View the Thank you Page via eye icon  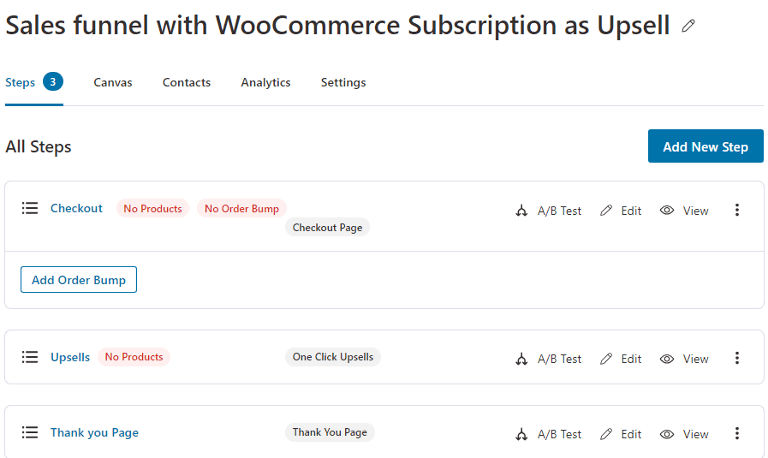coord(684,434)
